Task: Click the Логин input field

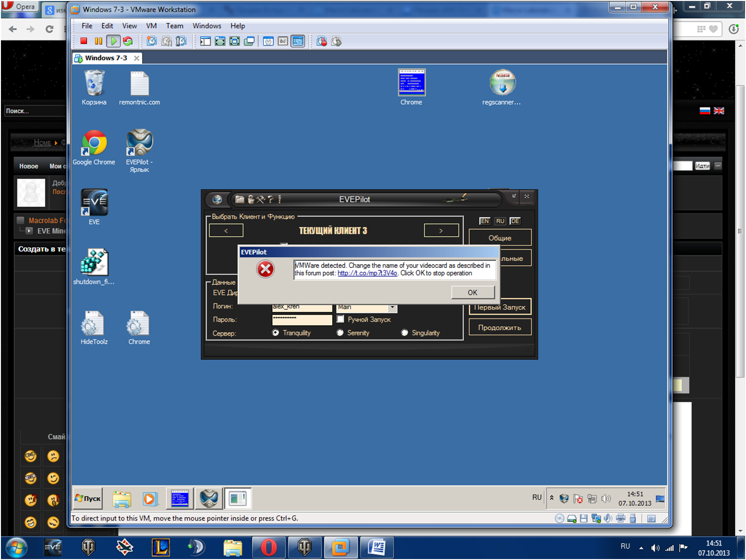Action: tap(302, 308)
